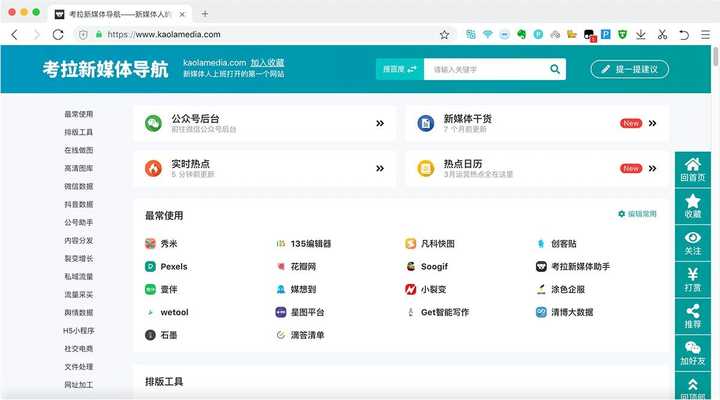The image size is (720, 400).
Task: Click the browser address bar URL
Action: [x=164, y=34]
